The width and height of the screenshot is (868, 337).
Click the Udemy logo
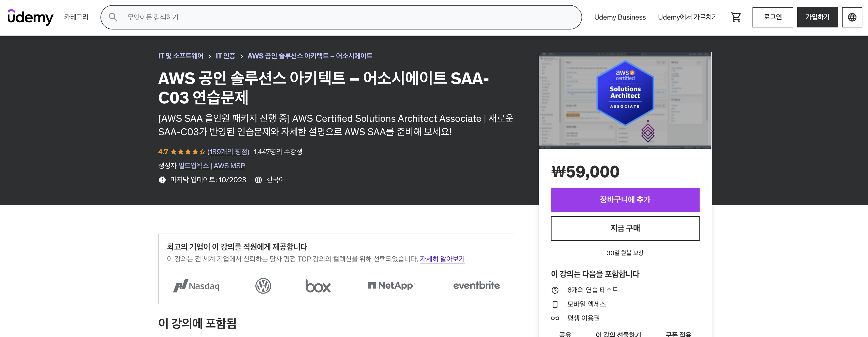pyautogui.click(x=30, y=17)
